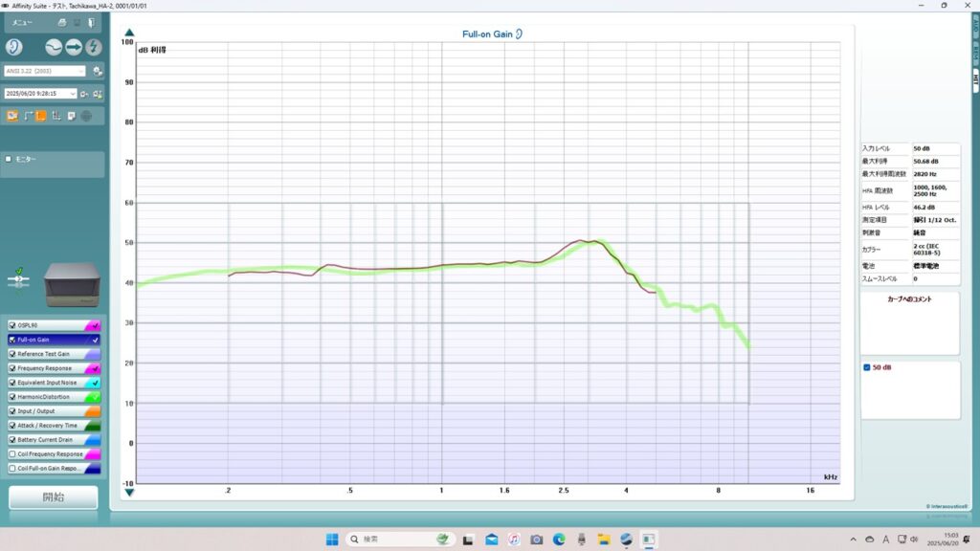
Task: Click the greyed globe icon
Action: click(86, 116)
